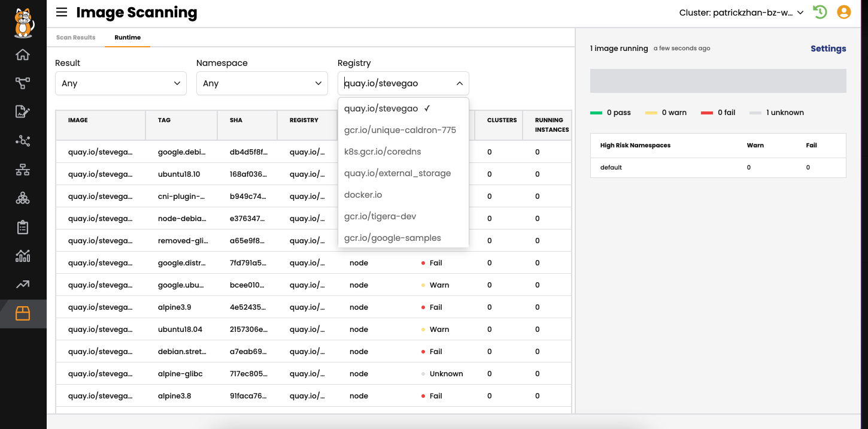
Task: Click the ubuntu18.04 tag cell
Action: (x=180, y=330)
